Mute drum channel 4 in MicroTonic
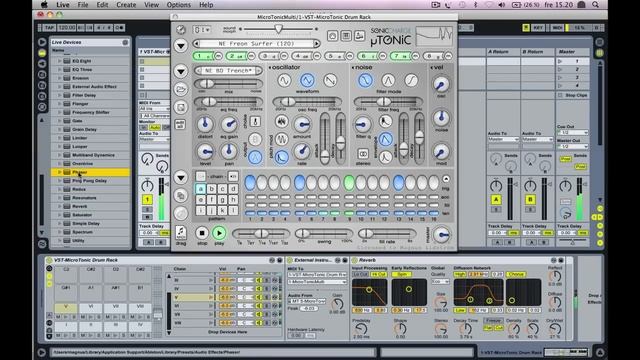The width and height of the screenshot is (640, 360). click(317, 56)
